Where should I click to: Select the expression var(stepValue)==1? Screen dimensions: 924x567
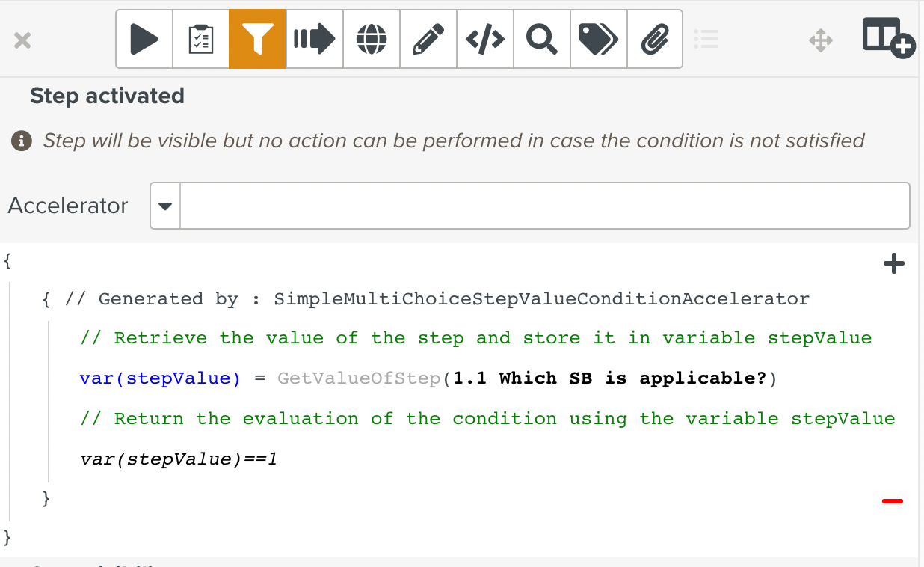[x=178, y=459]
